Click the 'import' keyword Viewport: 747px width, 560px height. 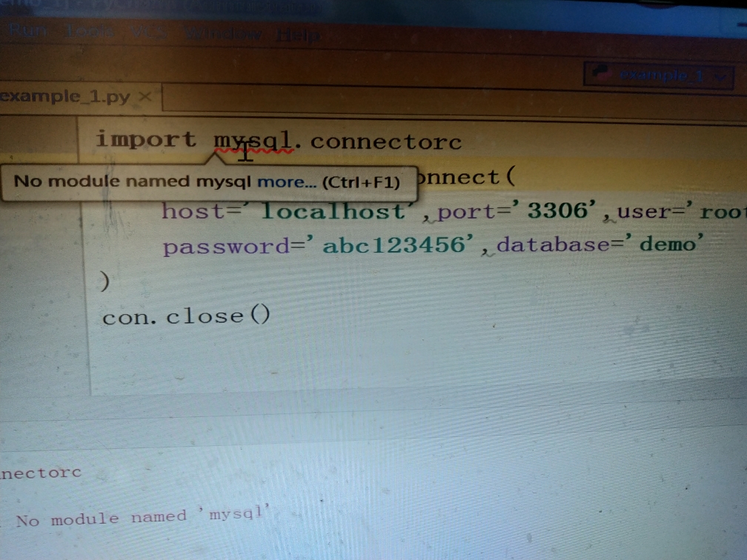coord(146,139)
